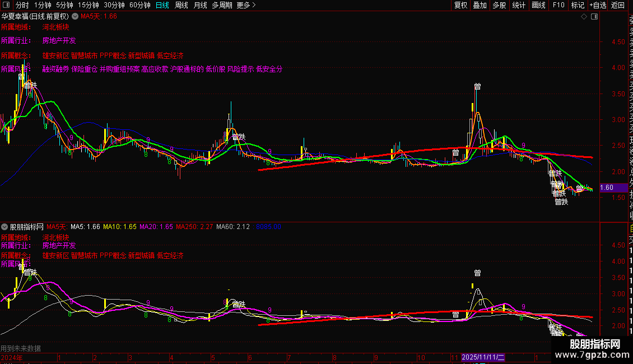The image size is (633, 364).
Task: Toggle the left sidebar panel icon
Action: [6, 5]
